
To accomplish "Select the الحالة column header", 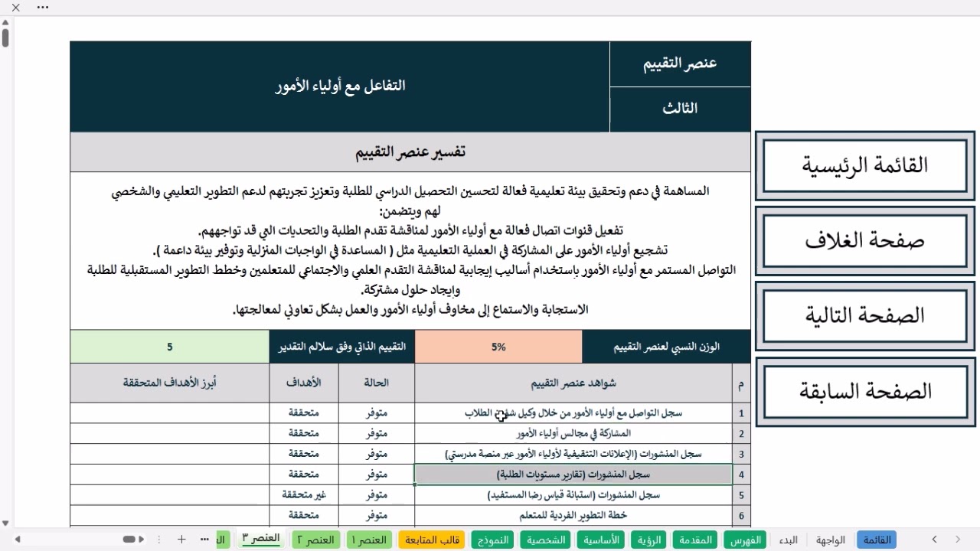I will [377, 383].
